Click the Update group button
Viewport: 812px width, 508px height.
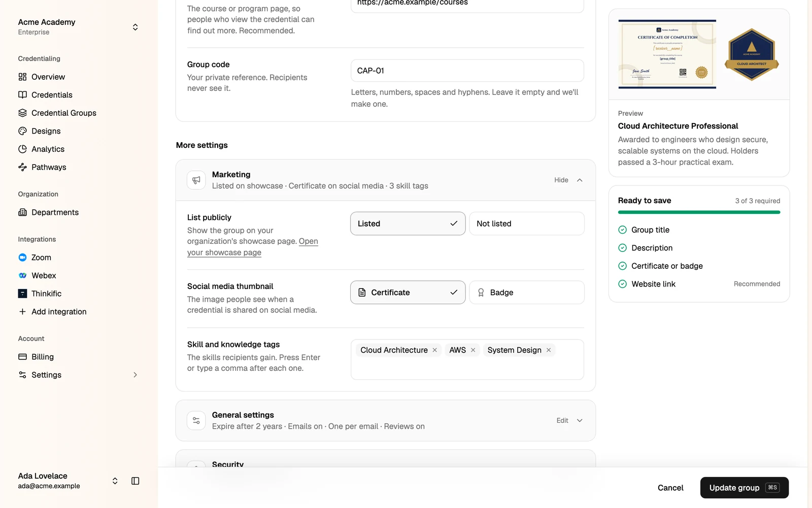[x=745, y=488]
